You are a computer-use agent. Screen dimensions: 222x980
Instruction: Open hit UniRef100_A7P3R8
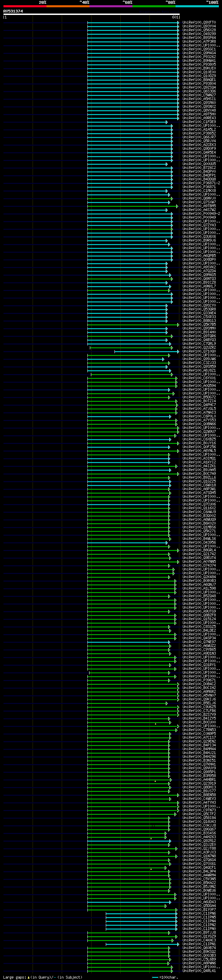point(199,41)
